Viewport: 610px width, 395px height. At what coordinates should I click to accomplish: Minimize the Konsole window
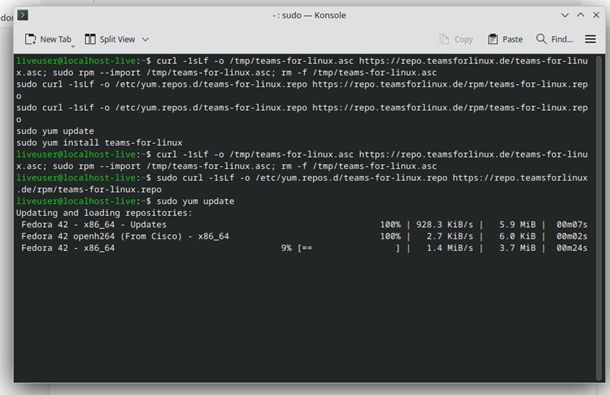565,15
